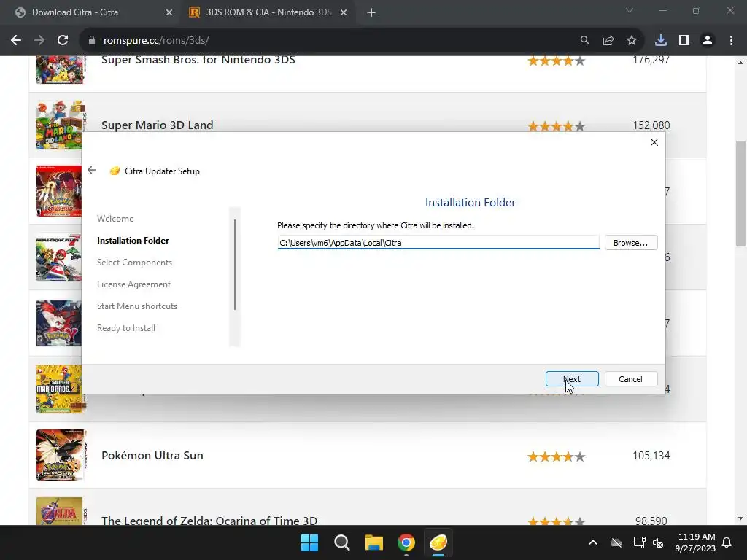Open Chrome downloads icon
Viewport: 747px width, 560px height.
click(661, 41)
